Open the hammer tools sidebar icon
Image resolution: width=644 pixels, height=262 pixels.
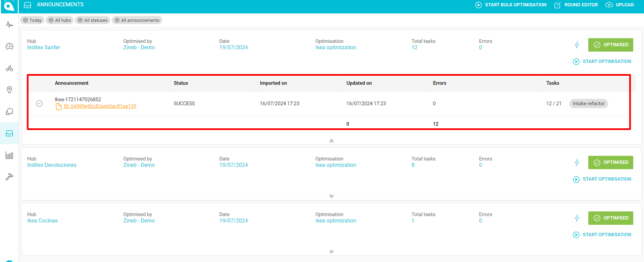pos(9,177)
